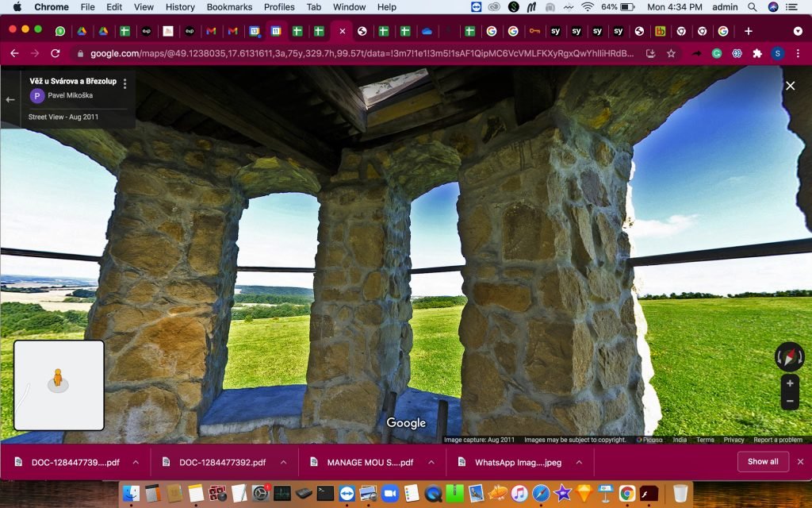This screenshot has height=508, width=812.
Task: Bookmark this page with the star icon
Action: 671,53
